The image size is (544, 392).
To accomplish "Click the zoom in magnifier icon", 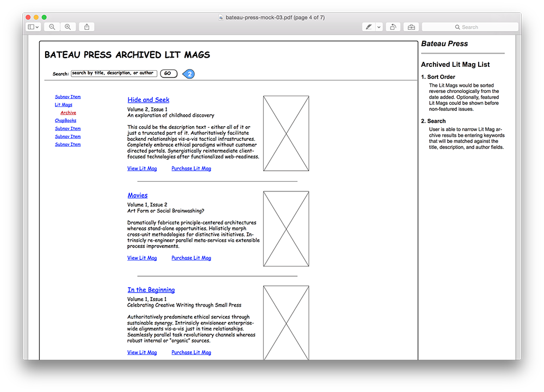I will 68,27.
